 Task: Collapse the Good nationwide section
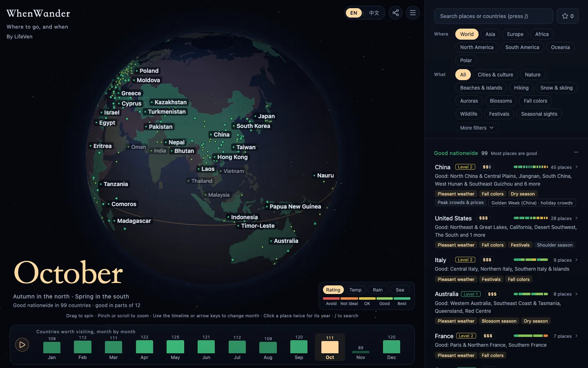click(x=576, y=152)
